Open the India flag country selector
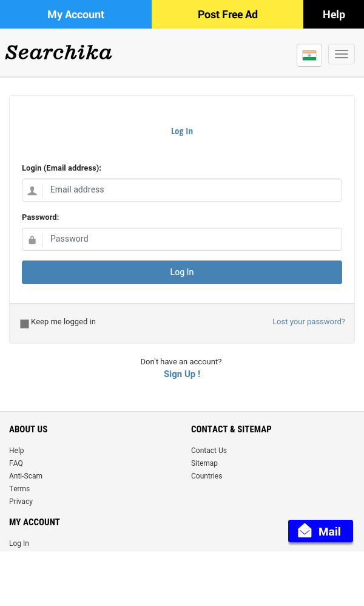The image size is (364, 606). click(x=309, y=55)
